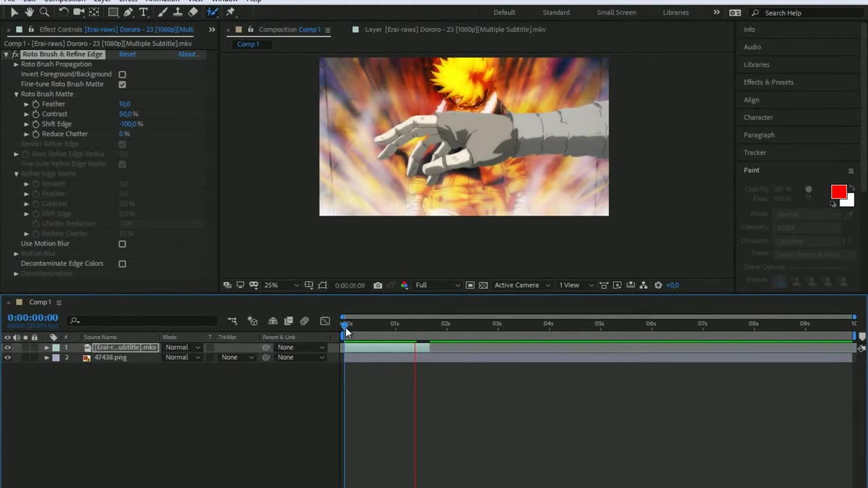Click the reset exposure icon

click(x=658, y=285)
